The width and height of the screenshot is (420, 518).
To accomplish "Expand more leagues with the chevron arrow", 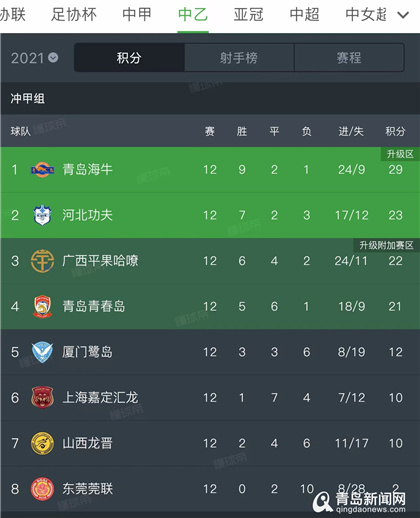I will [403, 15].
